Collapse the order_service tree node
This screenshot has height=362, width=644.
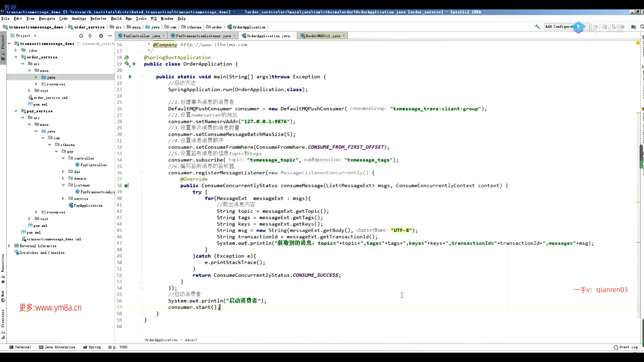click(16, 57)
